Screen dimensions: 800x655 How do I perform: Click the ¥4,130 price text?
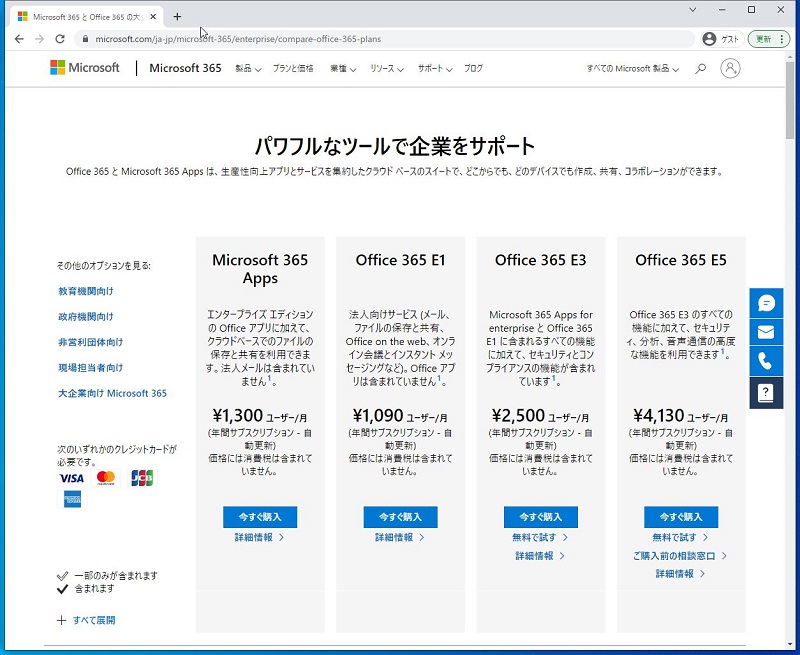[x=658, y=415]
